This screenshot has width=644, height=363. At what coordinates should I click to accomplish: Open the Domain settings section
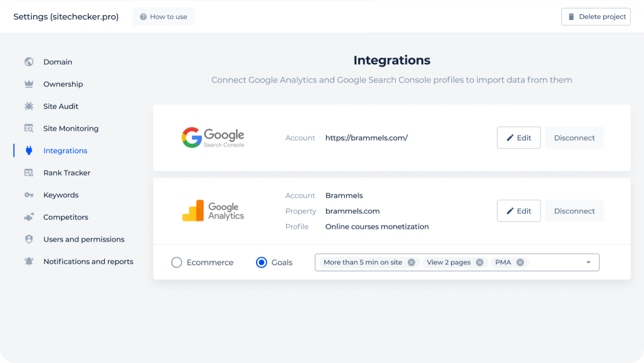58,62
